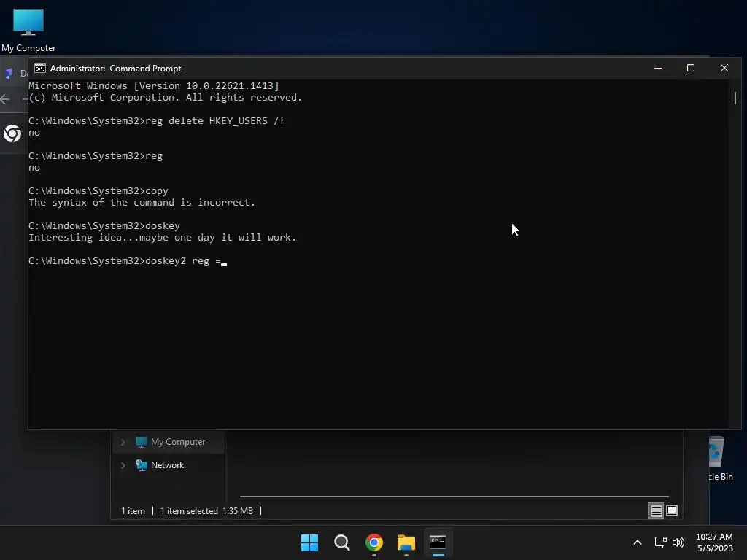Click the '1 item' status bar text
The width and height of the screenshot is (747, 560).
click(x=133, y=511)
